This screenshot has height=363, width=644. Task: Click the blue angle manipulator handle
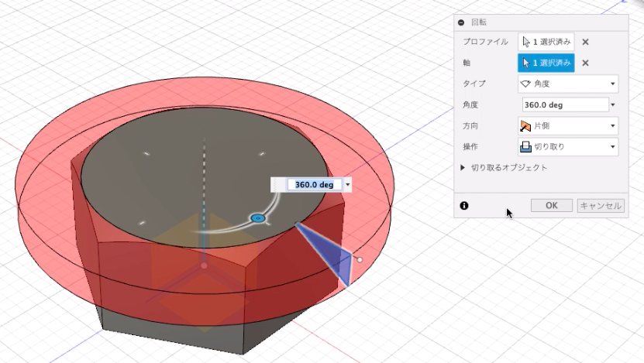click(258, 218)
